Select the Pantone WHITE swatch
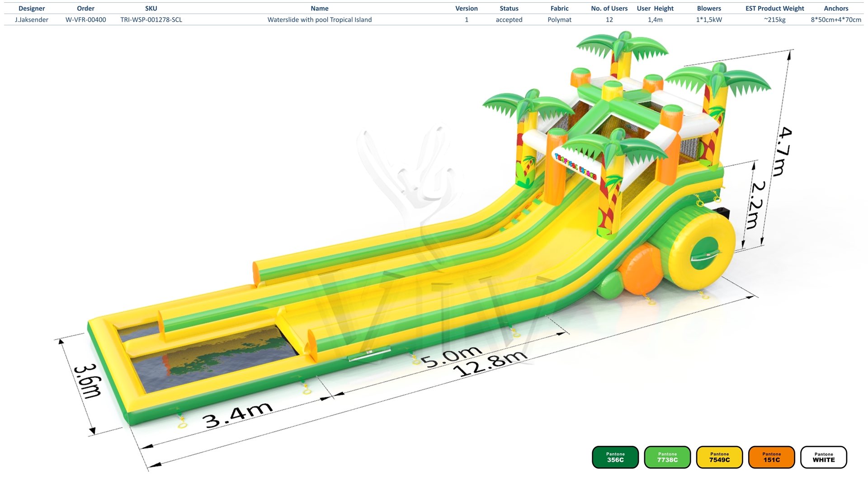Image resolution: width=868 pixels, height=488 pixels. point(824,457)
